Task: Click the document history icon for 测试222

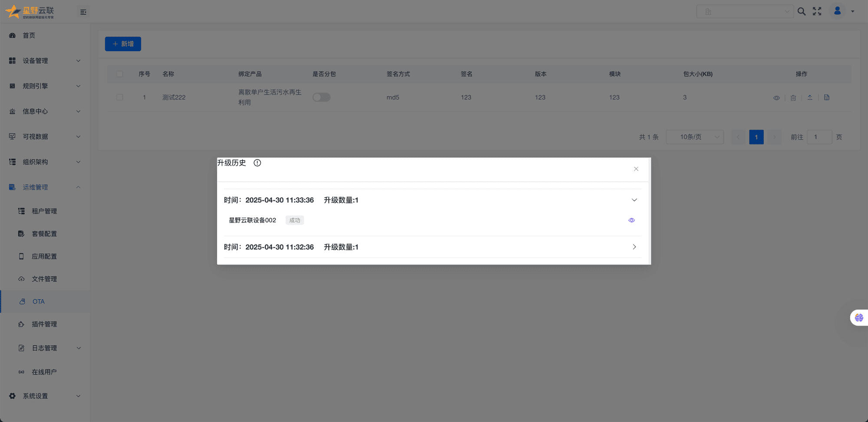Action: (x=827, y=98)
